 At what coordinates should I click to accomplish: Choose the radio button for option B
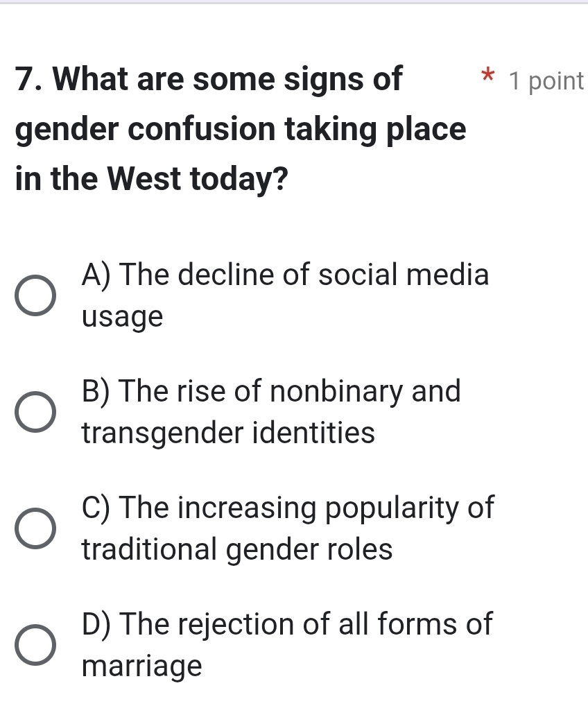[33, 413]
